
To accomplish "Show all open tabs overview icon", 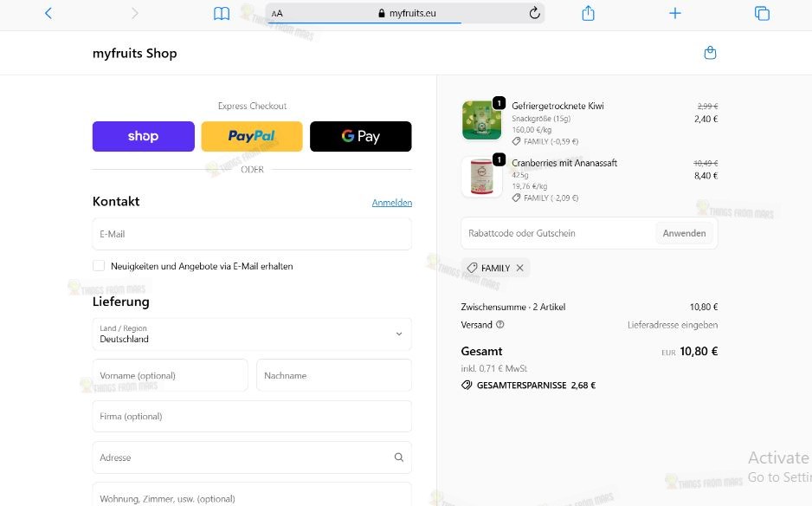I will [x=762, y=13].
